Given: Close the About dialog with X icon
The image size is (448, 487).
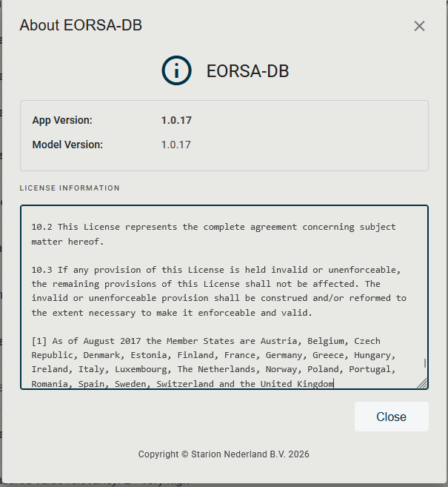Looking at the screenshot, I should 419,26.
